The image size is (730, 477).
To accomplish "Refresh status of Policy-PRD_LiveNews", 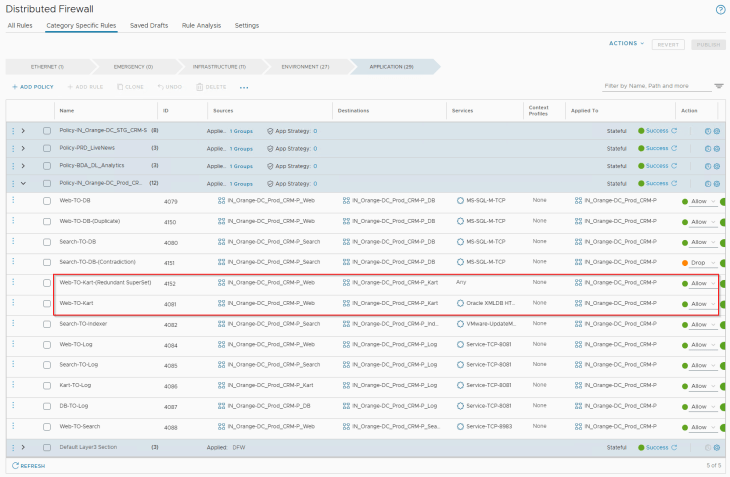I will pos(673,148).
